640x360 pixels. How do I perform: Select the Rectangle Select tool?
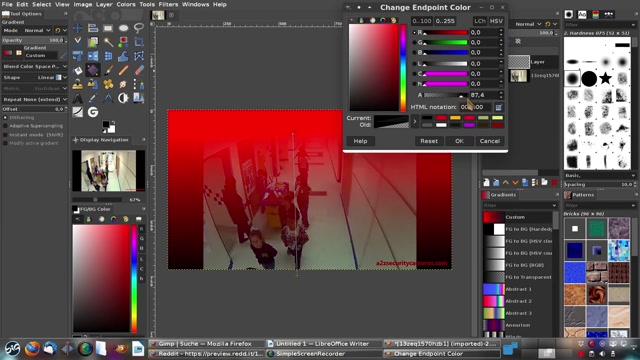click(108, 28)
